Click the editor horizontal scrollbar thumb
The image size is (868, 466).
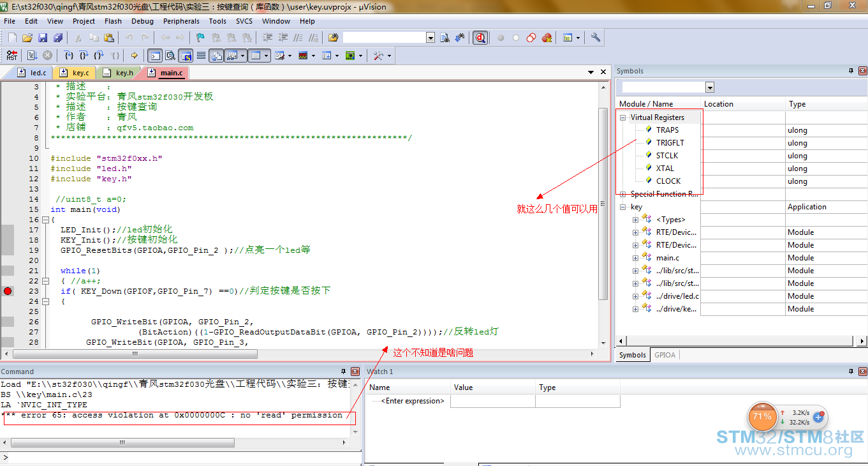[x=135, y=354]
